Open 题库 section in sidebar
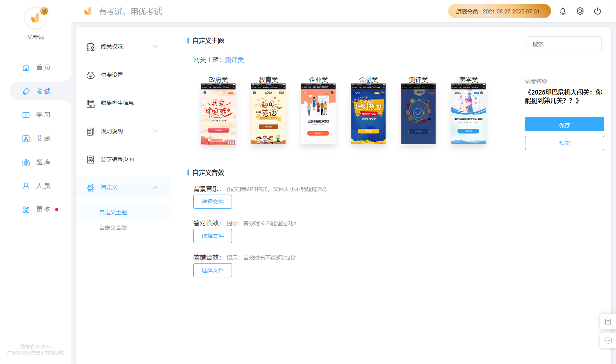 pyautogui.click(x=43, y=162)
